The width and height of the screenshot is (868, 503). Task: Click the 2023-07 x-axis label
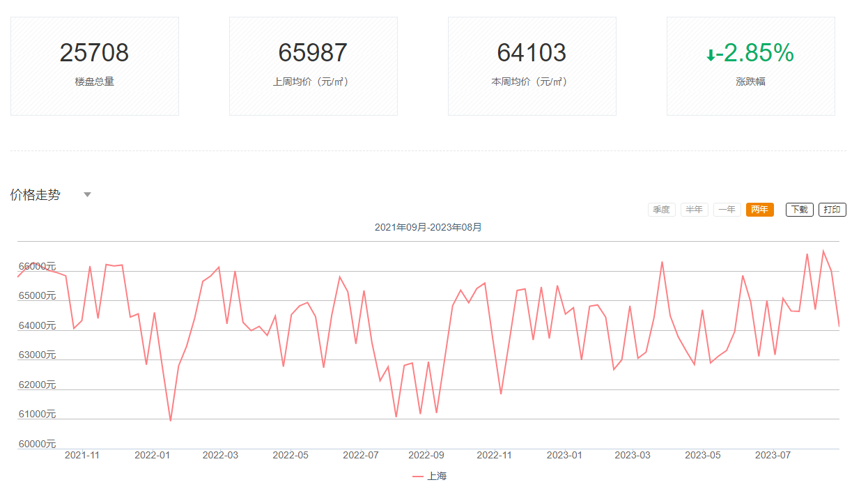click(773, 455)
